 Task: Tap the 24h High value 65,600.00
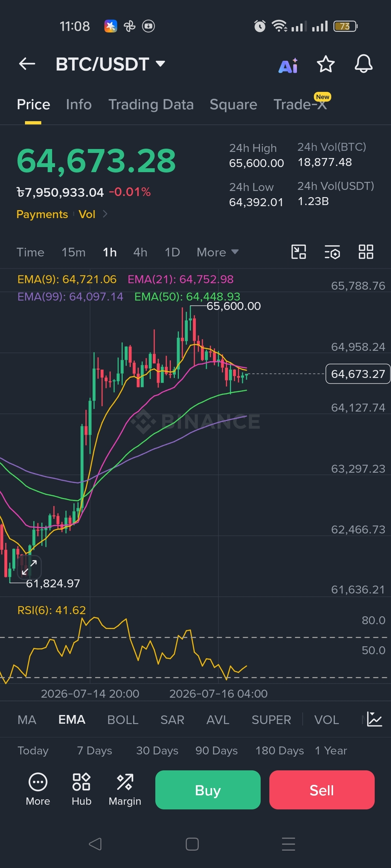click(256, 163)
